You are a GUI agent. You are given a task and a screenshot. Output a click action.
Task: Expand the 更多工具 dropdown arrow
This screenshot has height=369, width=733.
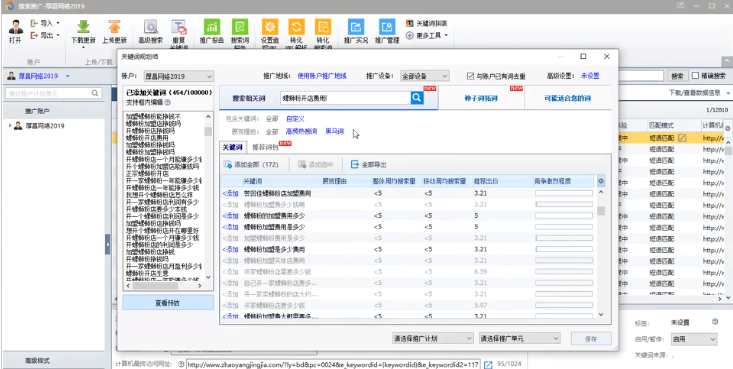point(446,36)
